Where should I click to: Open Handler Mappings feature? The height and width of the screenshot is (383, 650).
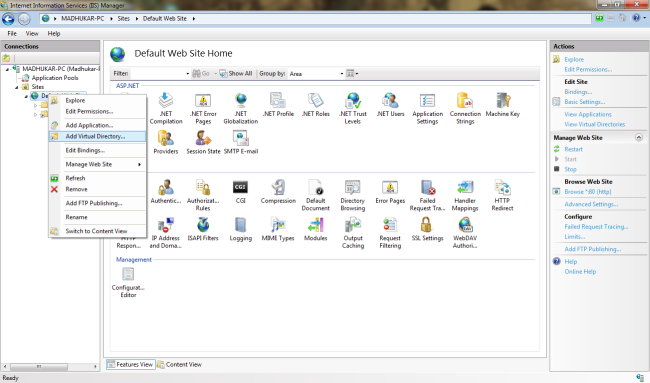point(465,195)
